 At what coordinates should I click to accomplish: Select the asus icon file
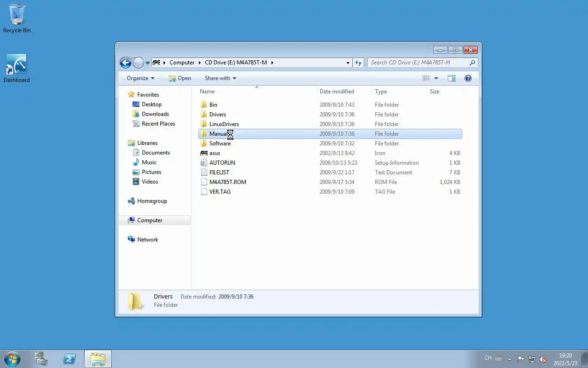click(x=204, y=153)
